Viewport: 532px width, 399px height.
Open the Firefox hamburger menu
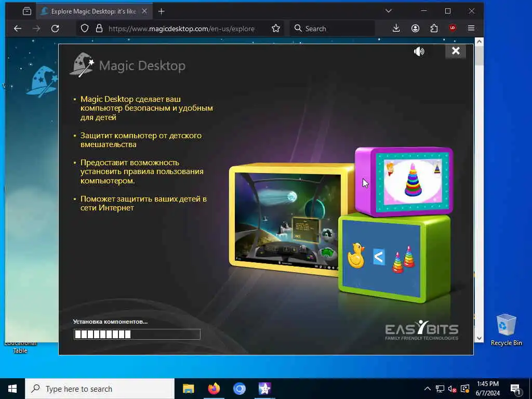pyautogui.click(x=471, y=29)
